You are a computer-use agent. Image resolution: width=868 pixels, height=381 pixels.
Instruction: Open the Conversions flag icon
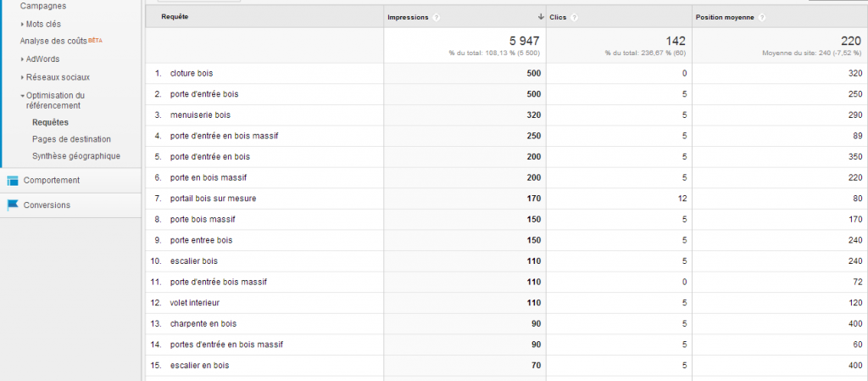(12, 205)
